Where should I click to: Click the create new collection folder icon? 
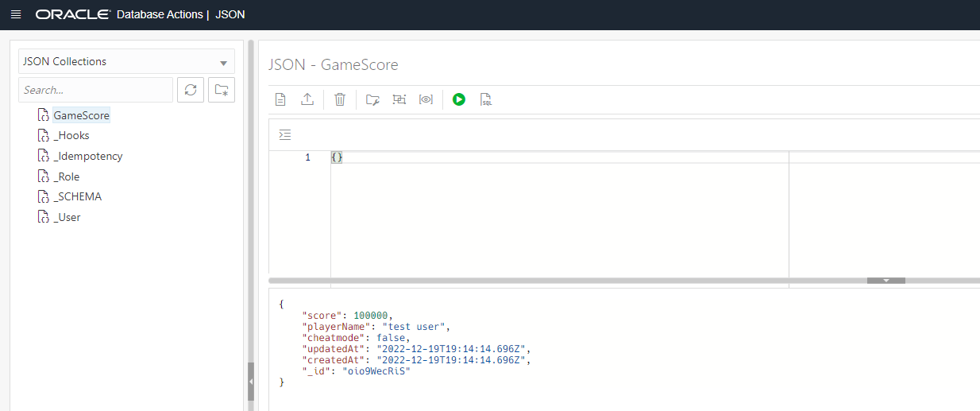(x=222, y=90)
